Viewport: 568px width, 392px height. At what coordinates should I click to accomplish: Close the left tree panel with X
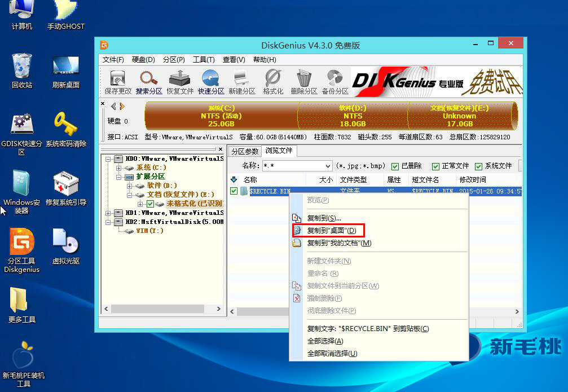[221, 149]
